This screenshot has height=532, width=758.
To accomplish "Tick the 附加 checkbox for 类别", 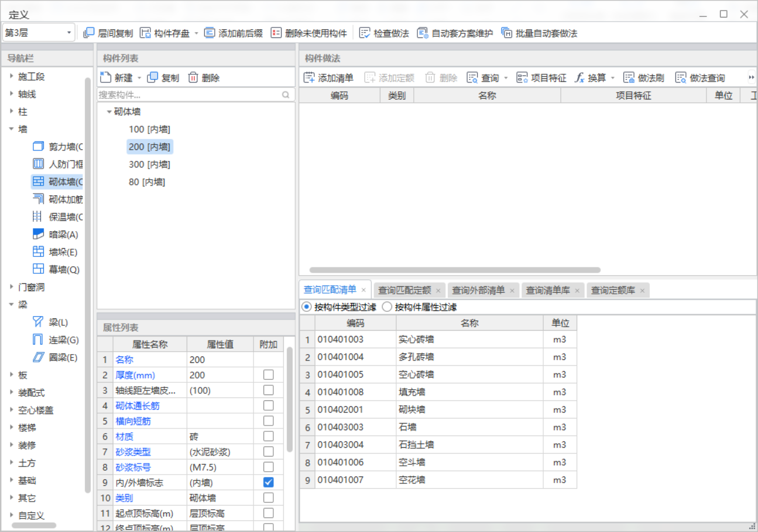I will (x=268, y=498).
